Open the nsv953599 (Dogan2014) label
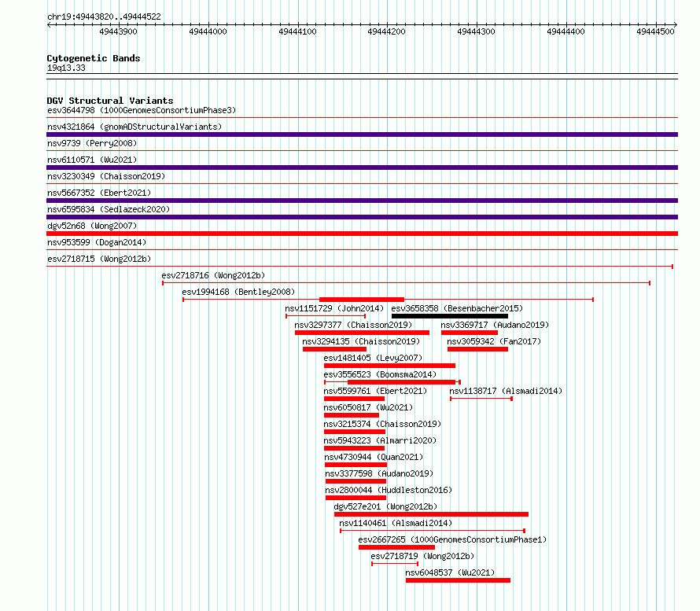Viewport: 700px width, 611px height. [x=97, y=242]
